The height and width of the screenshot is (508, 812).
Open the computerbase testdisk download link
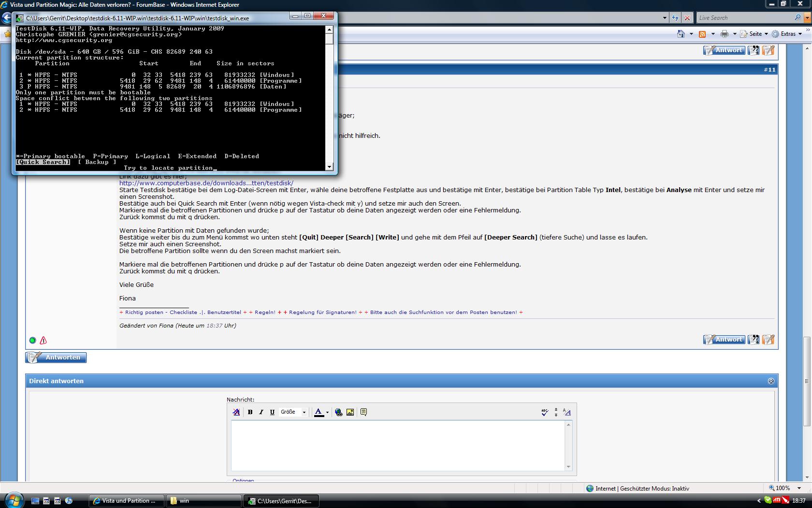[x=206, y=183]
